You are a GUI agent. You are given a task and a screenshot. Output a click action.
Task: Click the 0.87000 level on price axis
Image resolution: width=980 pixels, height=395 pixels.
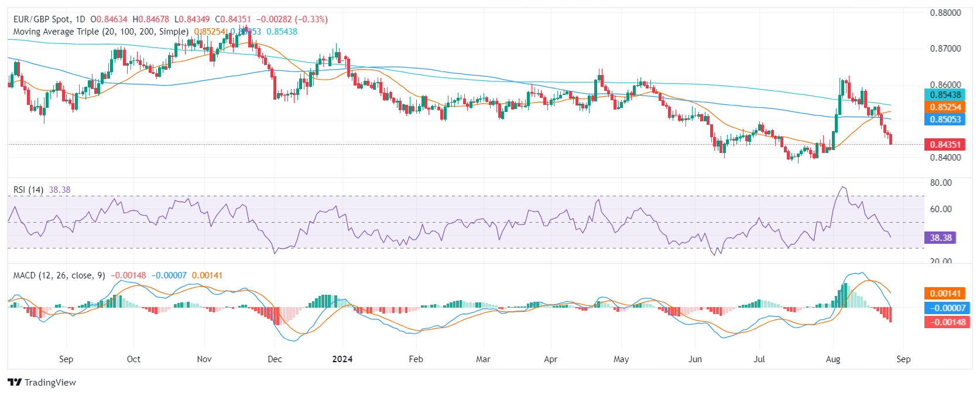point(945,49)
